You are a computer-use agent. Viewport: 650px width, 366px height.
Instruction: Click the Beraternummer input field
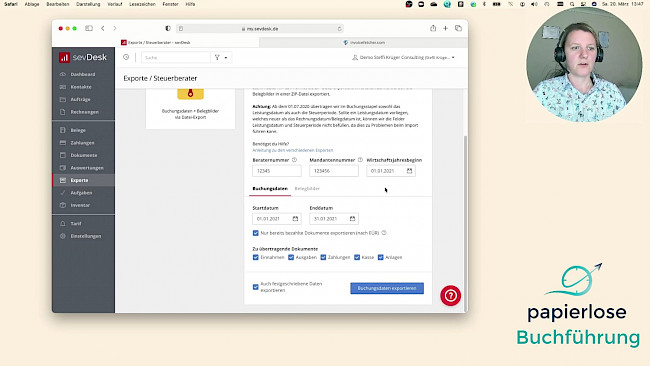[276, 171]
